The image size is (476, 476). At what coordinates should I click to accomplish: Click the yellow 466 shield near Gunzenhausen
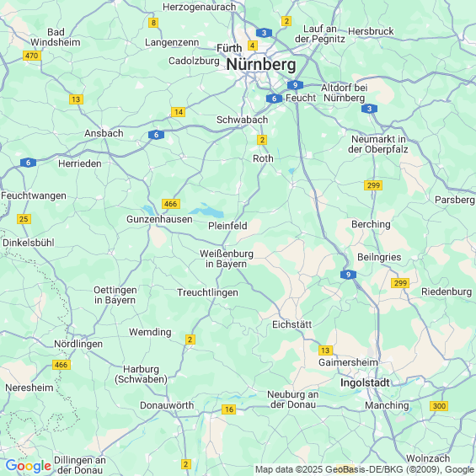pos(171,204)
